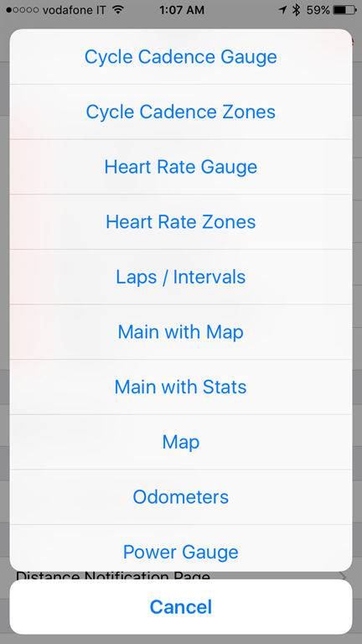This screenshot has height=644, width=362.
Task: Tap the Bluetooth status icon
Action: 296,10
